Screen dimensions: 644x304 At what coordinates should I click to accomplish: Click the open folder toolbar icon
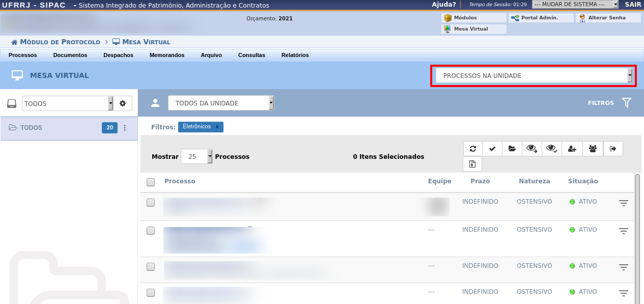512,149
